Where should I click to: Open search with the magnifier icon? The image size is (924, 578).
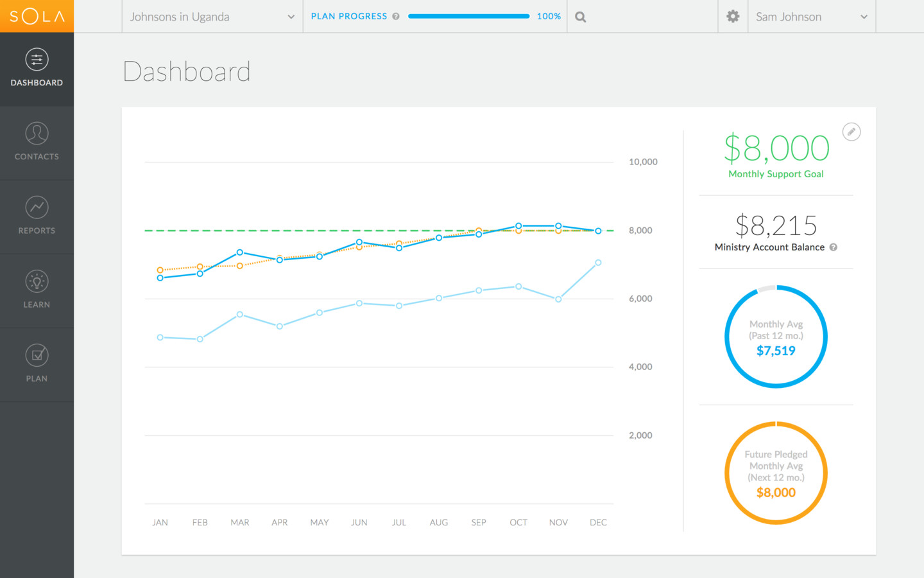coord(579,16)
